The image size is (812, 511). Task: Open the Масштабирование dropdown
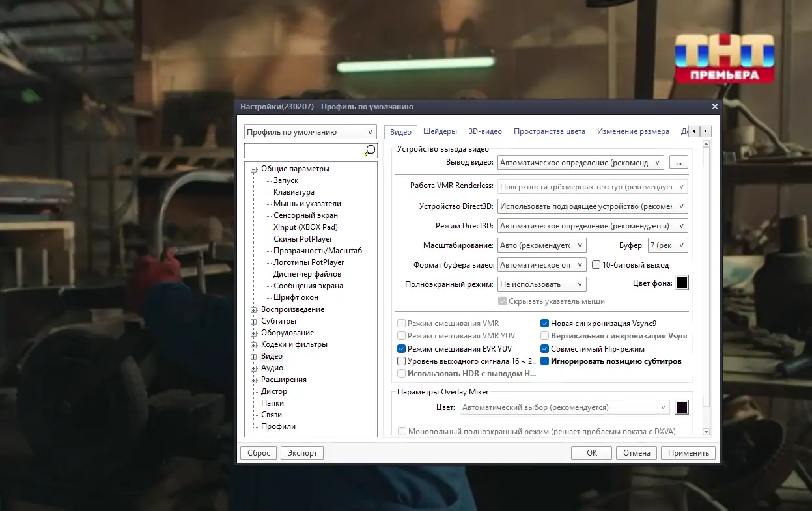[x=542, y=245]
